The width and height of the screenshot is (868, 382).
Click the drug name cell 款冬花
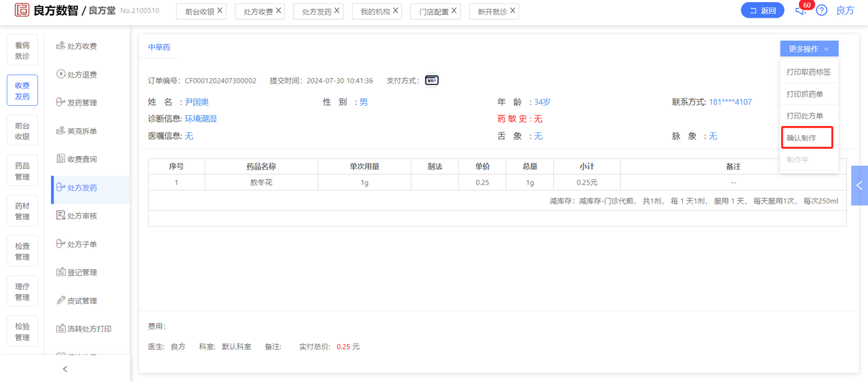tap(262, 183)
